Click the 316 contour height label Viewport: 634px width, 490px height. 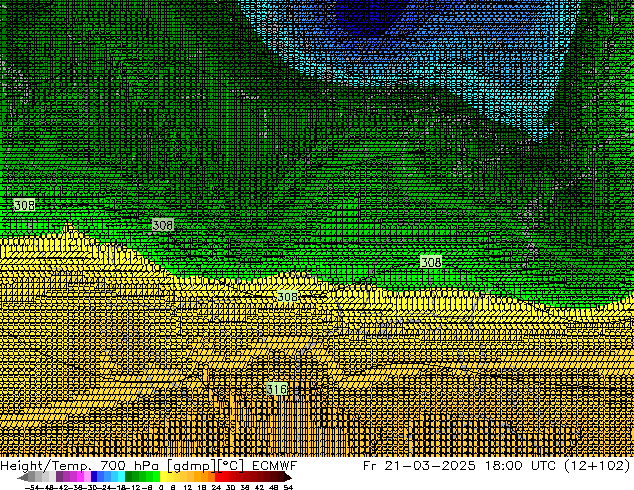click(x=277, y=389)
